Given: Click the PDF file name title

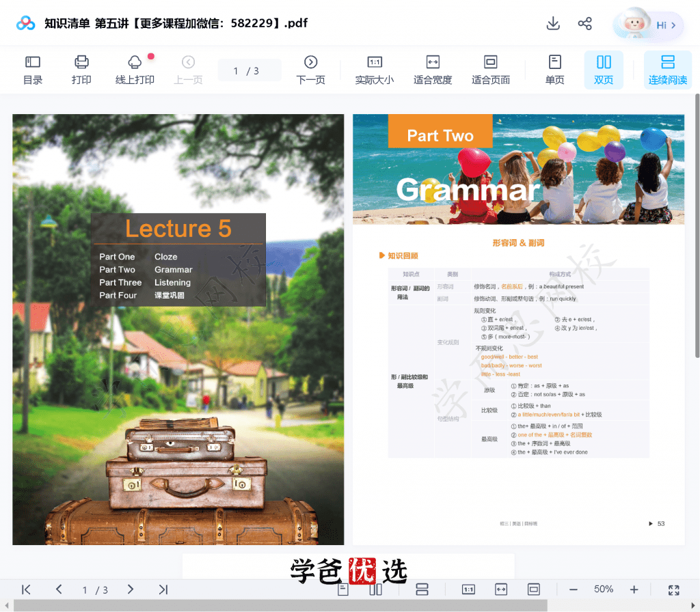Looking at the screenshot, I should point(176,23).
